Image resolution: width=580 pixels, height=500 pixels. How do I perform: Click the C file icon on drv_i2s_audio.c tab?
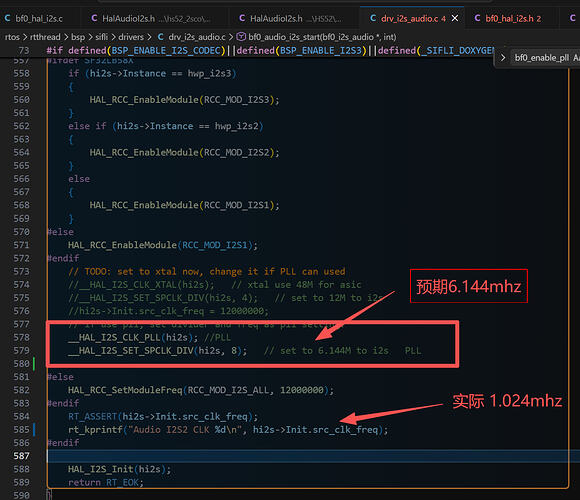[373, 18]
